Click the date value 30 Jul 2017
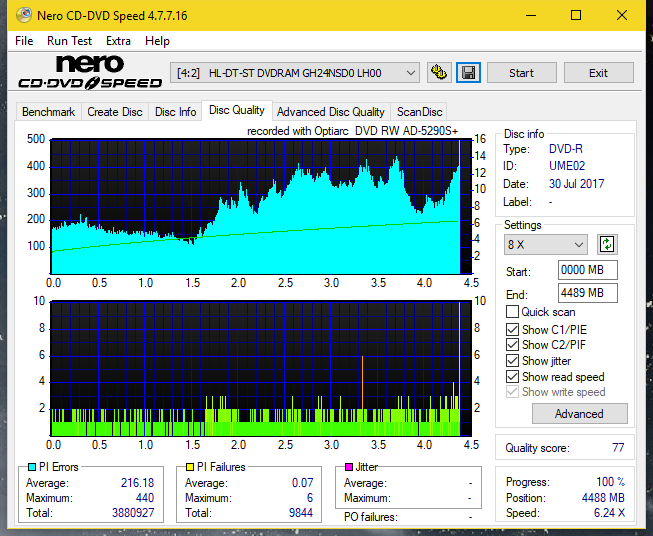 tap(576, 184)
